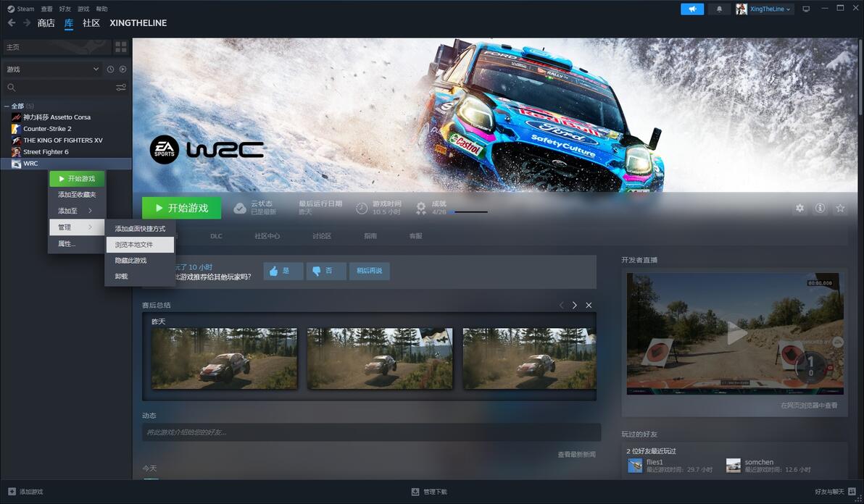Enter Big Picture mode monitor icon
Viewport: 864px width, 504px height.
point(806,9)
